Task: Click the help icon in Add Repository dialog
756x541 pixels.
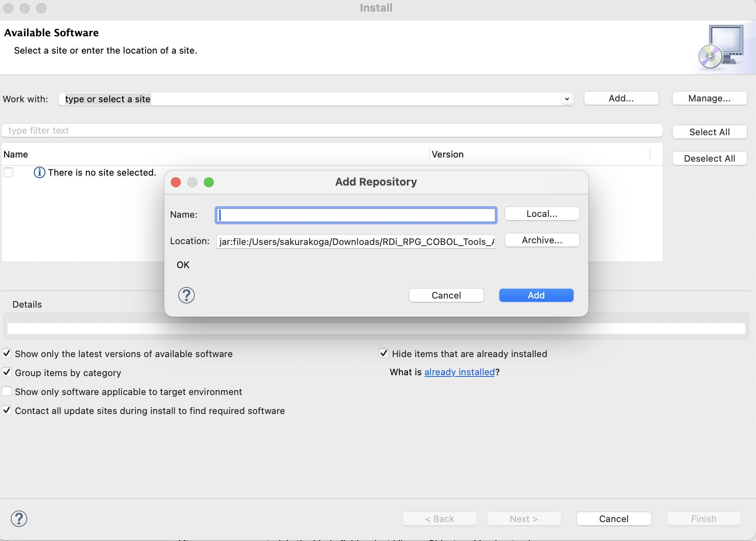Action: coord(186,295)
